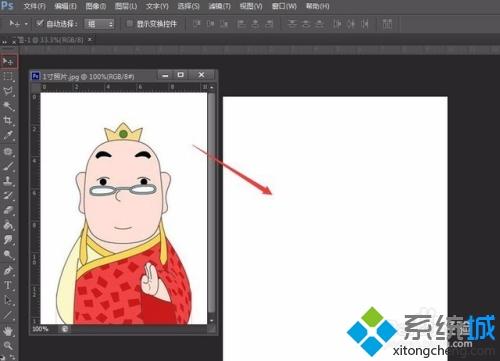Select the Crop tool

pyautogui.click(x=8, y=120)
